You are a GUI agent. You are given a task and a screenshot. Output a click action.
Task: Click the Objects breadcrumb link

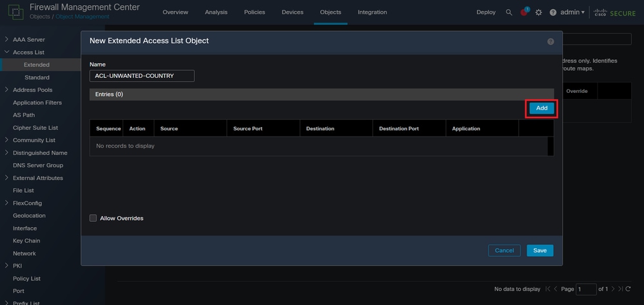[x=40, y=17]
